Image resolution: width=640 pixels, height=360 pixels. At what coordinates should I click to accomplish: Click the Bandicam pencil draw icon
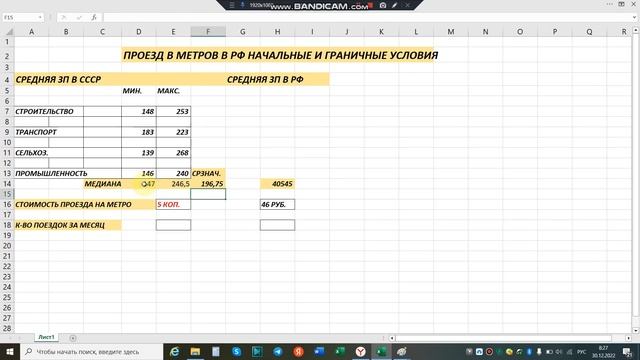pyautogui.click(x=395, y=5)
